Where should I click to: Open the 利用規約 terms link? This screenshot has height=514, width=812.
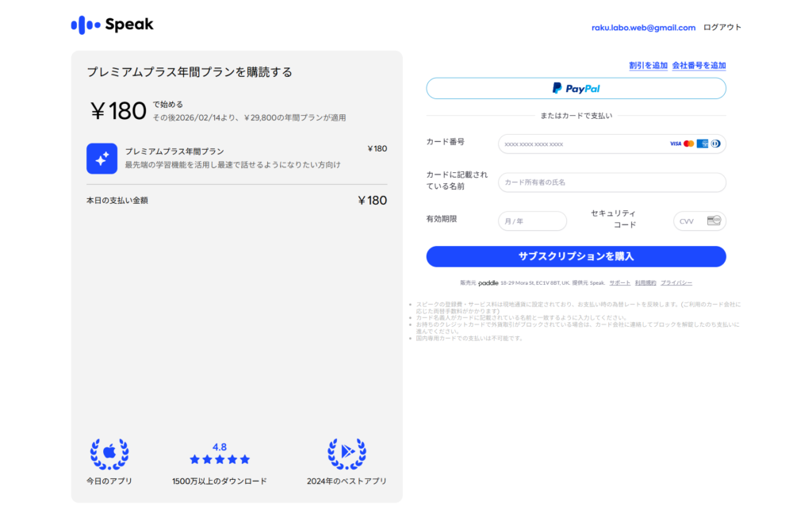click(x=645, y=282)
